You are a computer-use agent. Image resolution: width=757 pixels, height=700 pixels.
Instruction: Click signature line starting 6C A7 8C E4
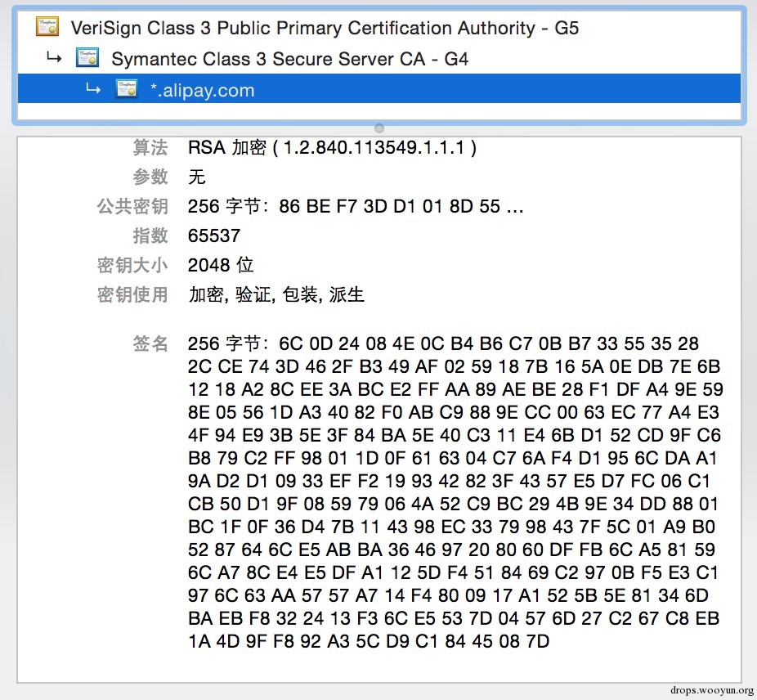point(453,572)
